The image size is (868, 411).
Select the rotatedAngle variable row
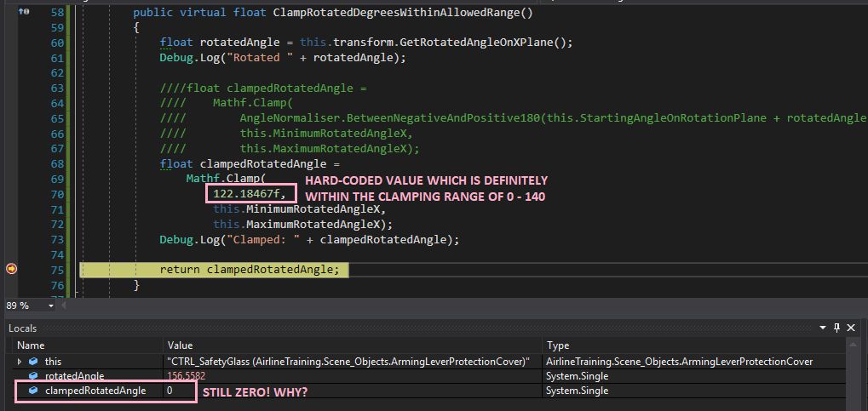[430, 376]
